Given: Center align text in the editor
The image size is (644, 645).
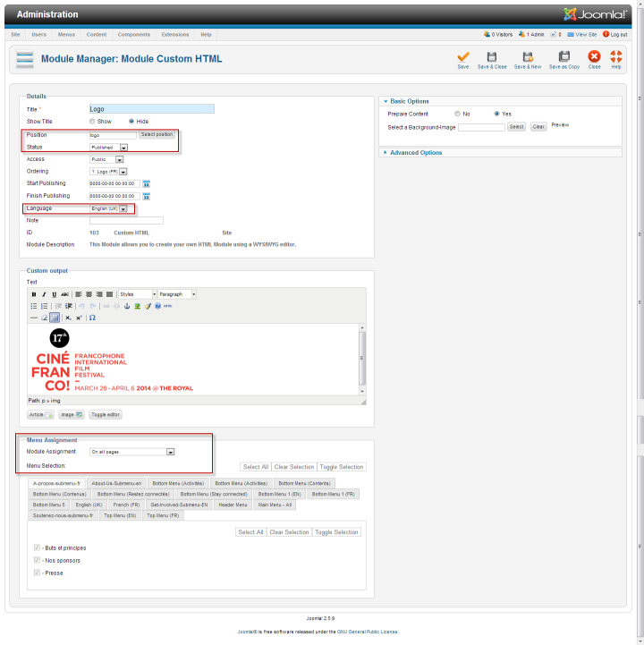Looking at the screenshot, I should pyautogui.click(x=89, y=294).
